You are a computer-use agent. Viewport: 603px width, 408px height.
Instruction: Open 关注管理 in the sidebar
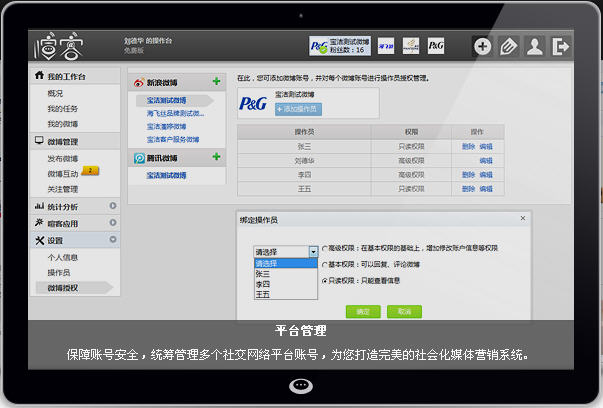click(x=63, y=189)
